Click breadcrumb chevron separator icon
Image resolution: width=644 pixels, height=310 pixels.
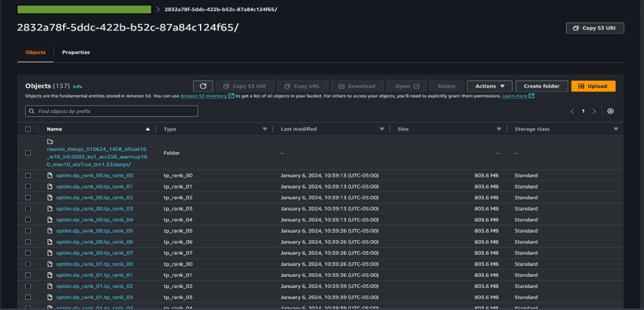pos(158,9)
